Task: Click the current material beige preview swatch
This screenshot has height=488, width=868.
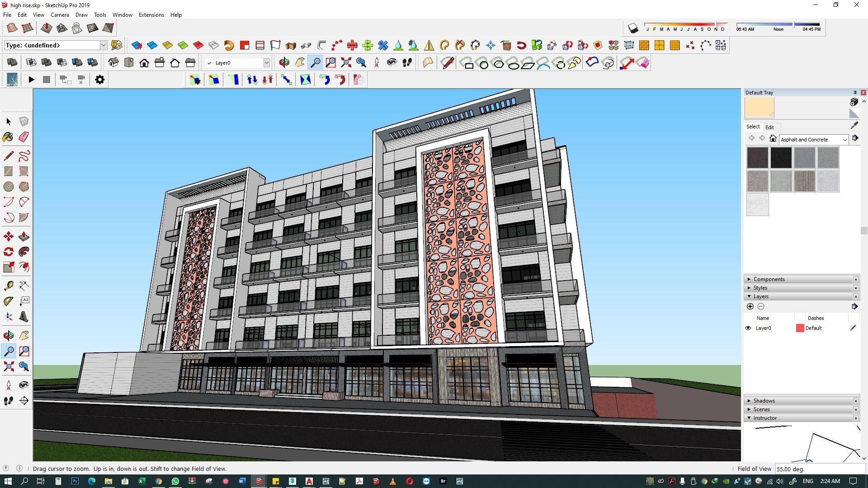Action: (759, 108)
